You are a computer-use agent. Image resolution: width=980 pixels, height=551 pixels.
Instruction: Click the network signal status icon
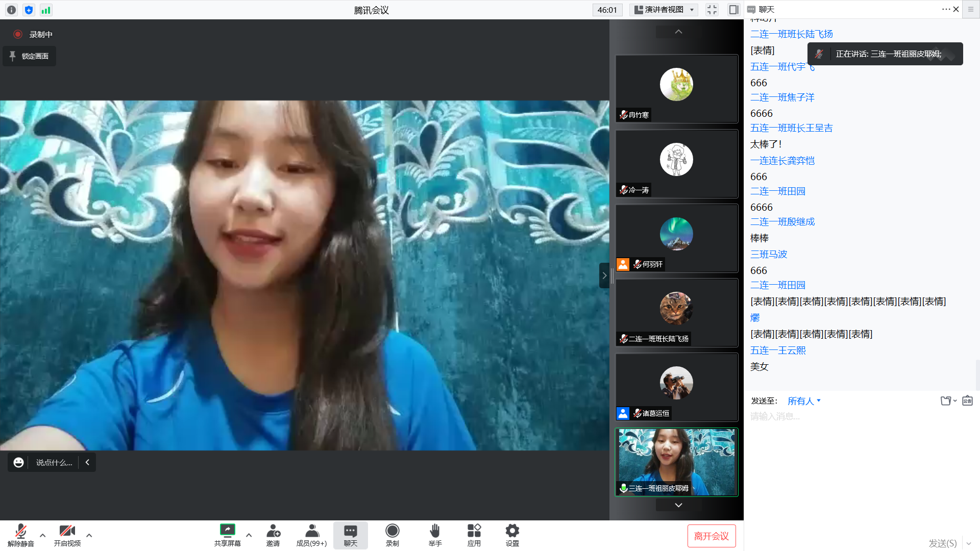click(x=46, y=10)
